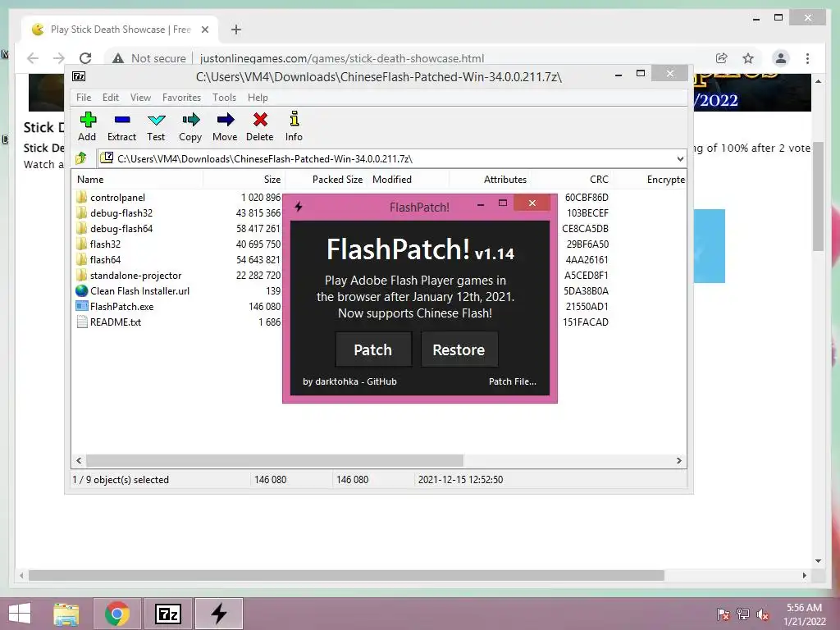Screen dimensions: 840x630
Task: Open the Favorites menu
Action: (x=181, y=98)
